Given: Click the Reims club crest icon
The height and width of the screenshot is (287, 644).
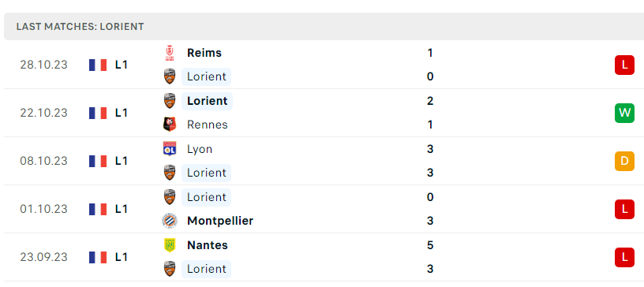Looking at the screenshot, I should click(x=170, y=53).
